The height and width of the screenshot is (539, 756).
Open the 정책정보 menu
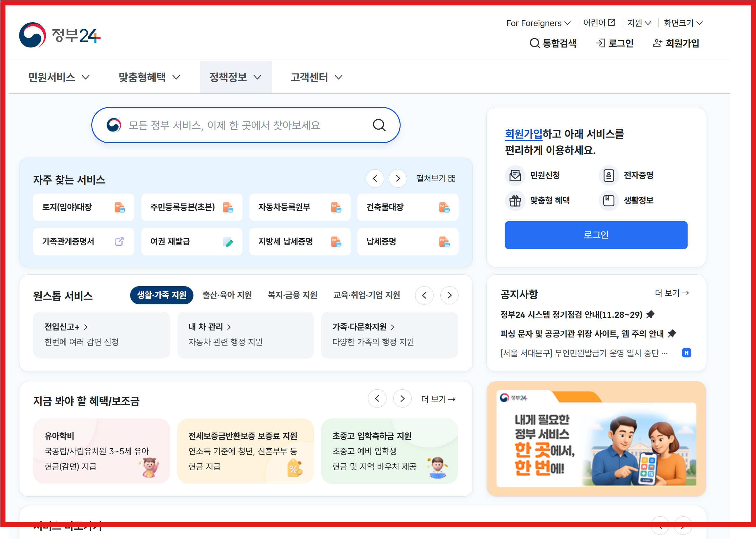235,77
